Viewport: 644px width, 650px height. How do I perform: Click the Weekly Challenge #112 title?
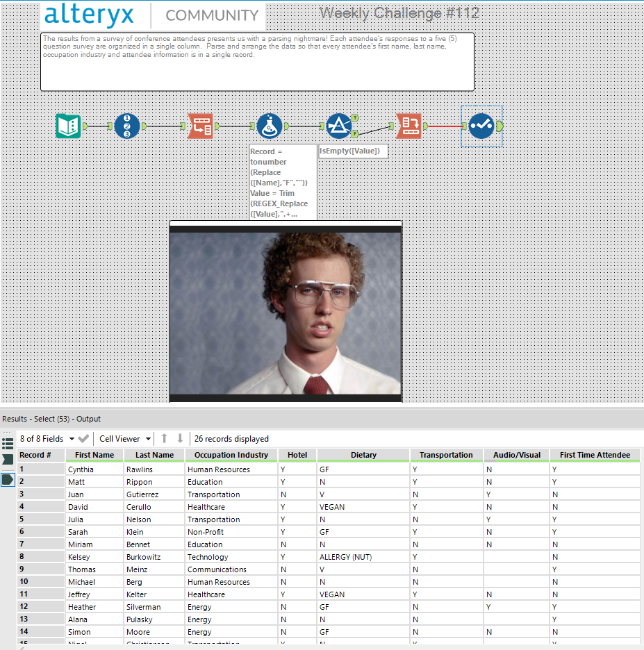[x=399, y=13]
